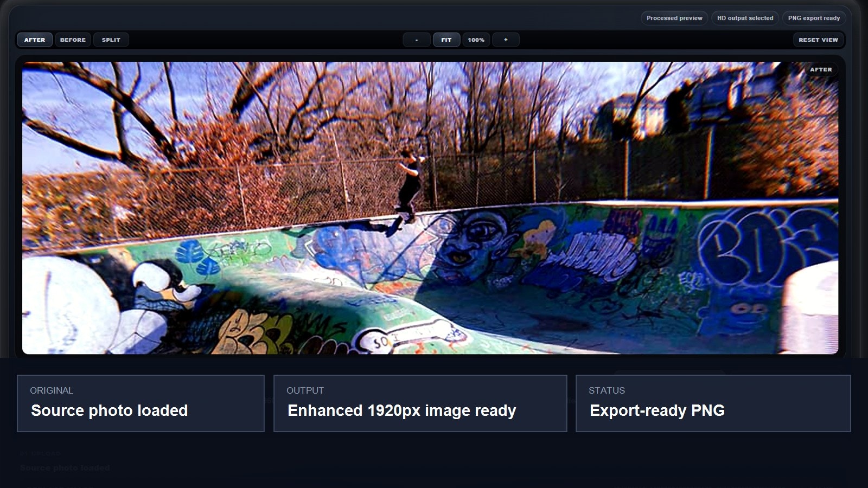868x488 pixels.
Task: Fit the image to the viewport
Action: tap(446, 40)
